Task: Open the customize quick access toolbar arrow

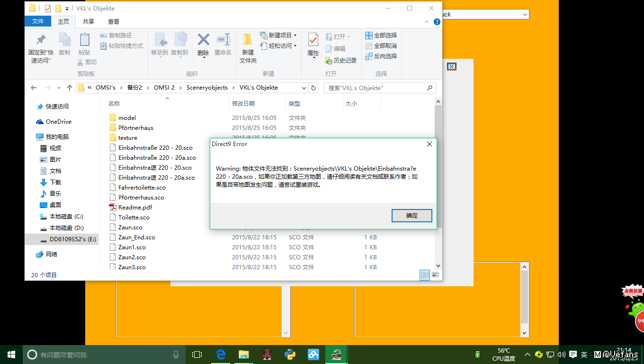Action: pos(67,9)
